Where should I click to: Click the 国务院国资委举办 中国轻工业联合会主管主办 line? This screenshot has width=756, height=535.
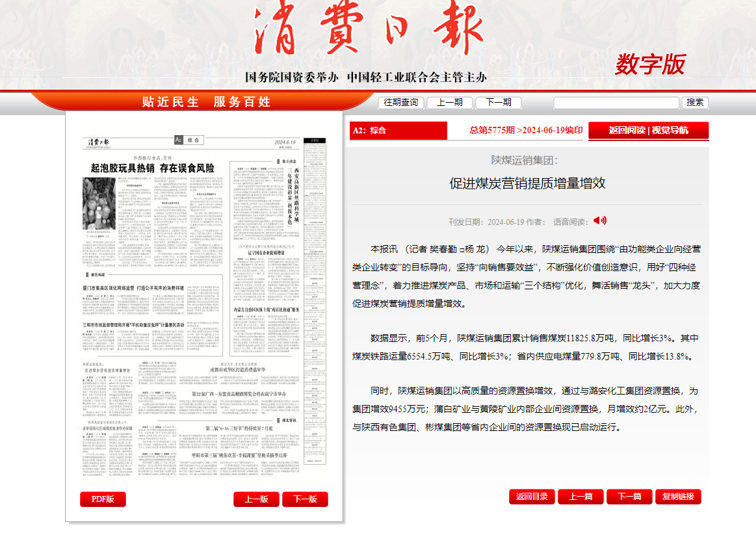(x=366, y=77)
